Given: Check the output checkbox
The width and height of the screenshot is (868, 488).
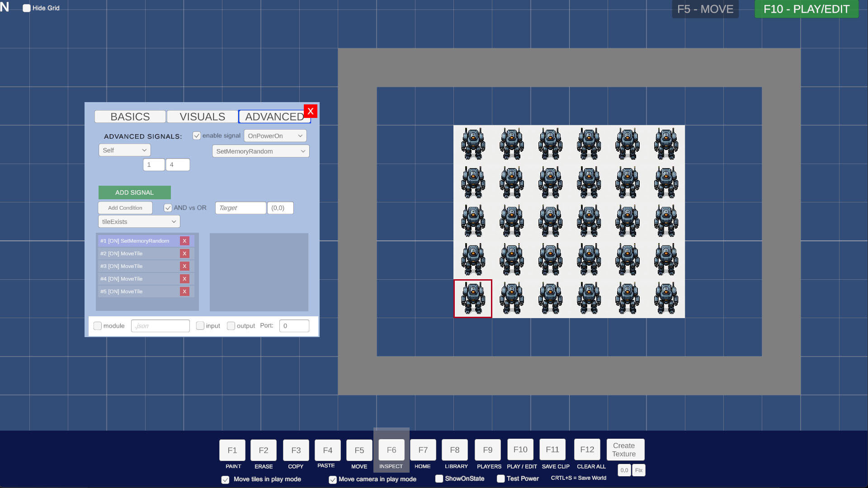Looking at the screenshot, I should 231,326.
